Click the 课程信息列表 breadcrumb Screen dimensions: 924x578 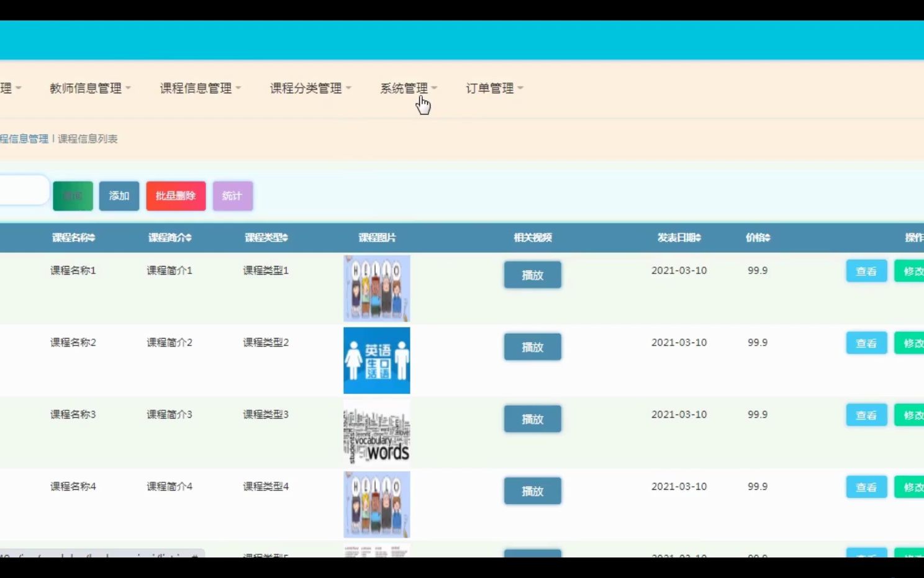pos(88,139)
